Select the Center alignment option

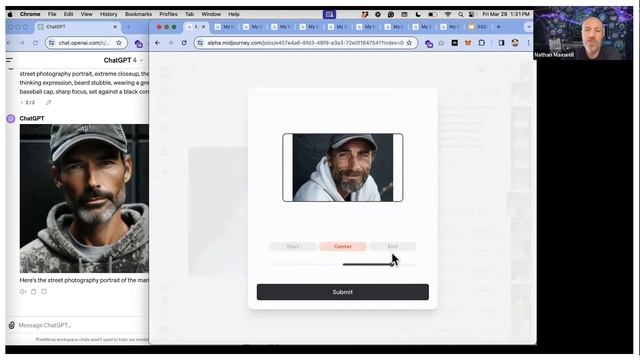pyautogui.click(x=342, y=246)
